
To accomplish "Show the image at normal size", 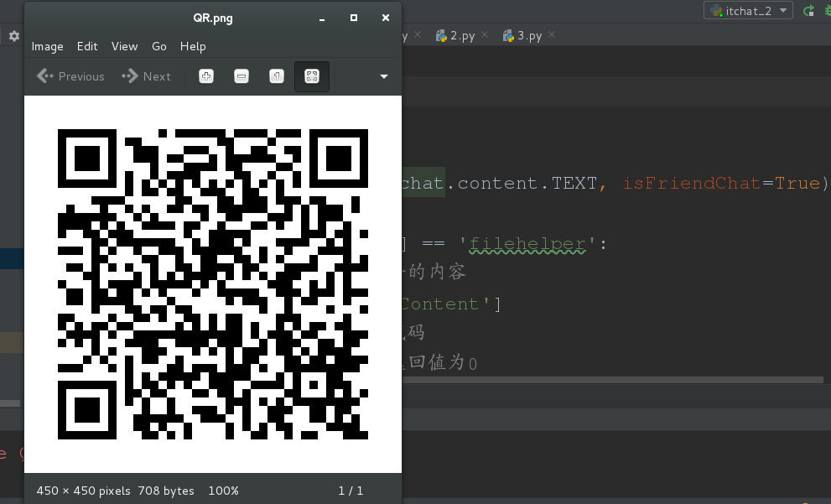I will [x=277, y=76].
